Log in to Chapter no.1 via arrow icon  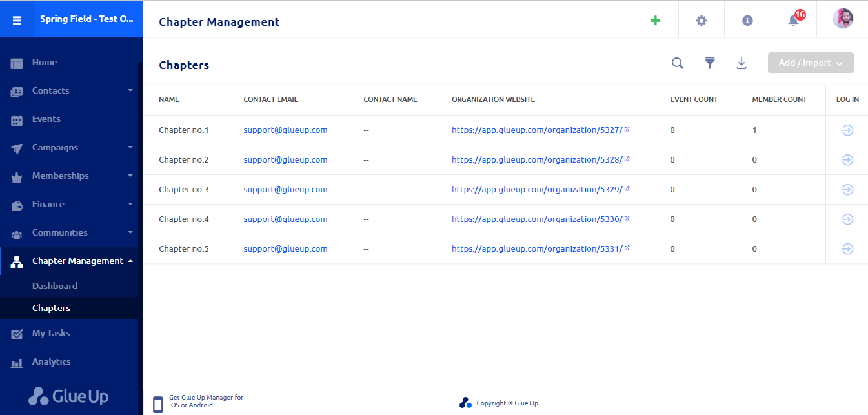(848, 130)
